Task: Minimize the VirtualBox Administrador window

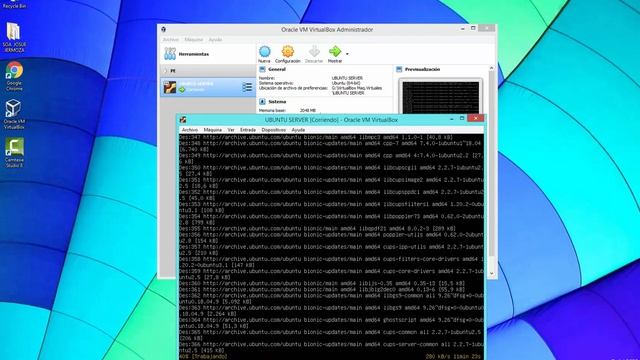Action: (462, 29)
